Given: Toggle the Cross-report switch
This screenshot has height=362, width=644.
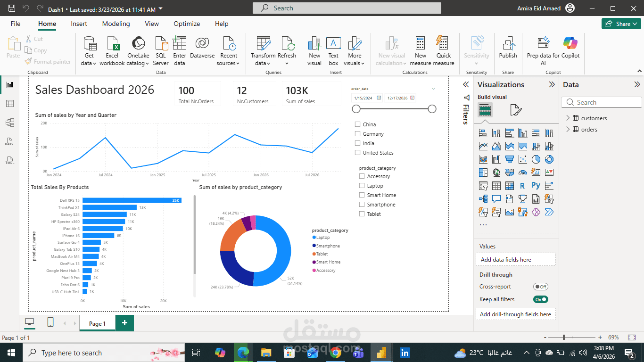Looking at the screenshot, I should tap(541, 287).
